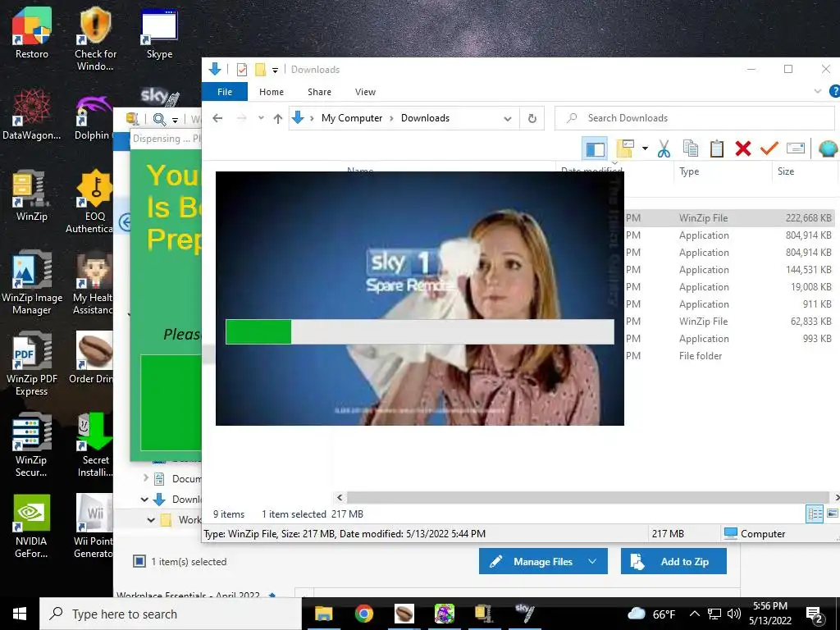Click the Up arrow navigation button
The width and height of the screenshot is (840, 630).
click(x=277, y=118)
